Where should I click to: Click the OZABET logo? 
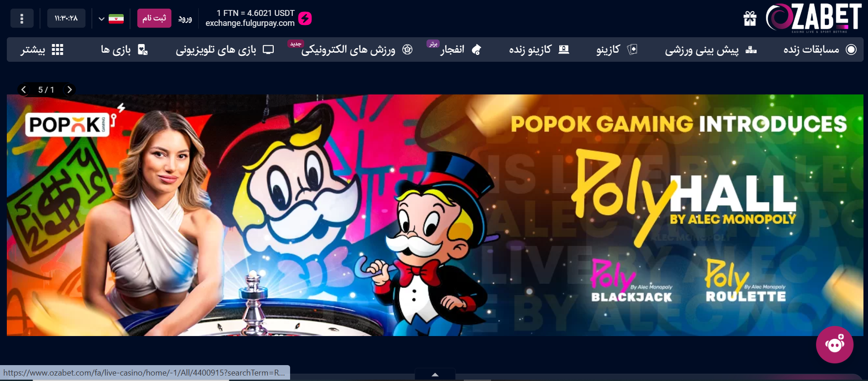(813, 18)
